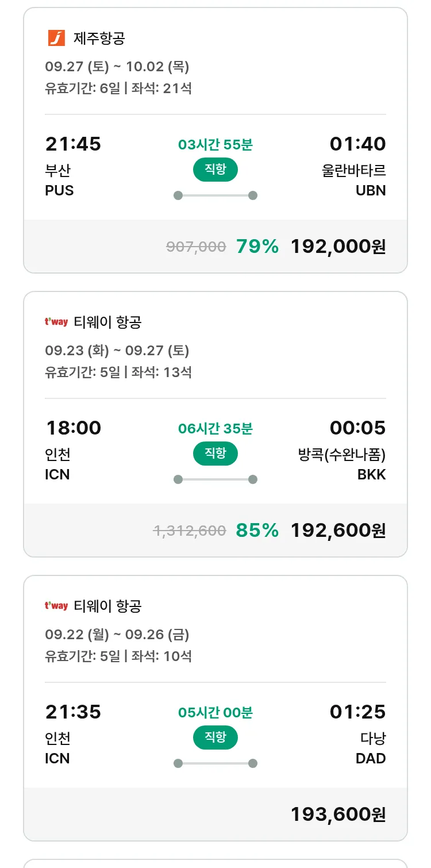This screenshot has height=868, width=431.
Task: Click the Jeju Air orange logo icon
Action: tap(56, 38)
